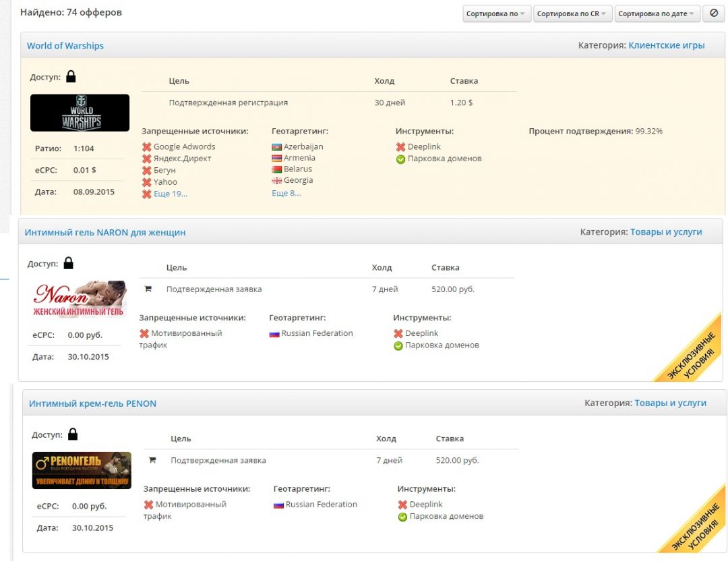Image resolution: width=728 pixels, height=566 pixels.
Task: Expand geotargeting "Еще 8..." link
Action: click(286, 194)
